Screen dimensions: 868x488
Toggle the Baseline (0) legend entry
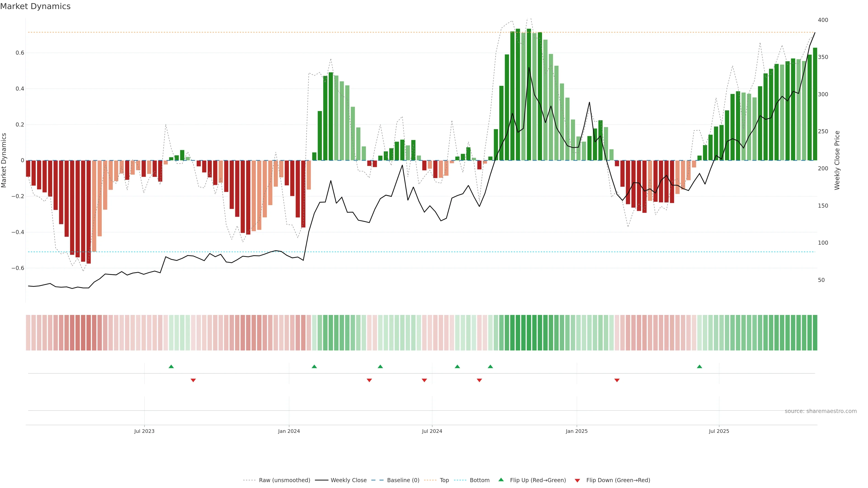(x=403, y=480)
